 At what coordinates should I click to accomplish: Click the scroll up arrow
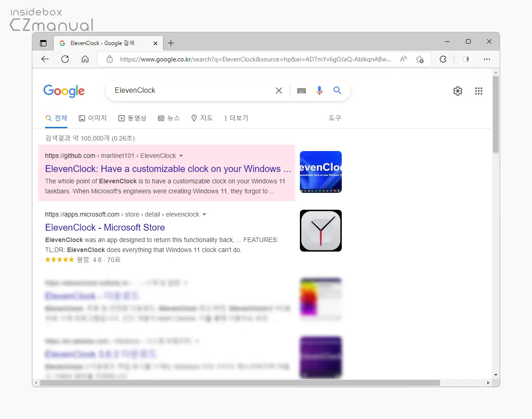[x=496, y=72]
